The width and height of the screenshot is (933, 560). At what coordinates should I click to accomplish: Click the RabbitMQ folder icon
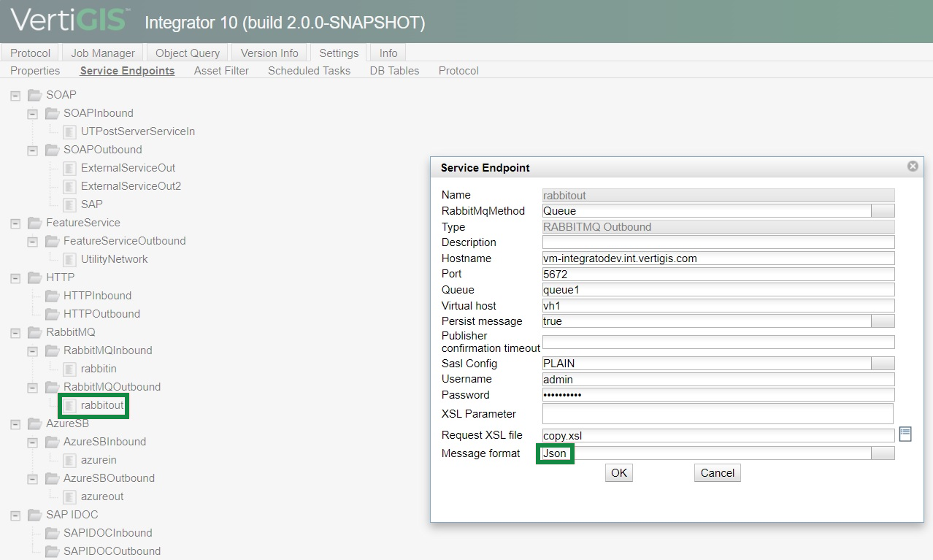[x=34, y=332]
